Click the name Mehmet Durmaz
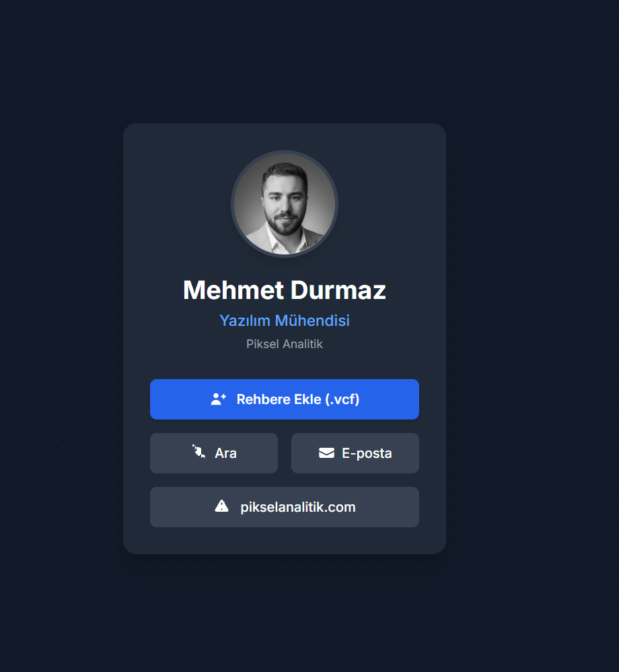The height and width of the screenshot is (672, 619). pos(284,290)
